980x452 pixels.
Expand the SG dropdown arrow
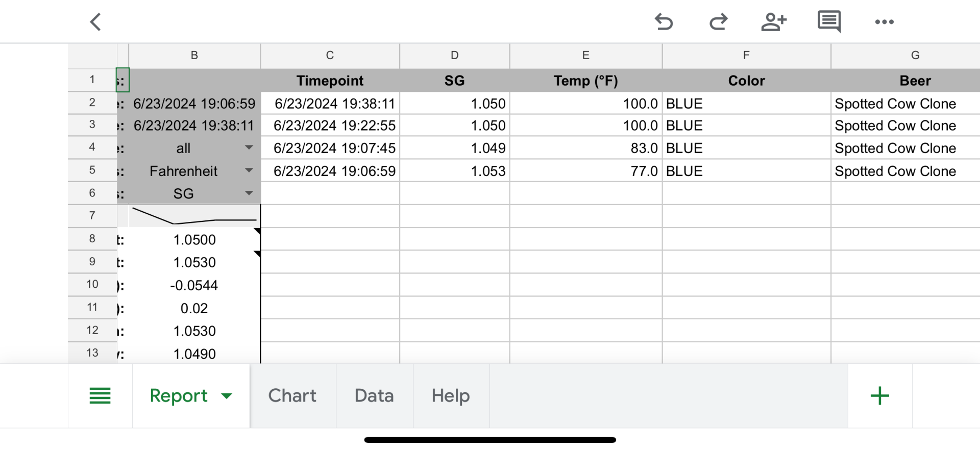point(249,193)
